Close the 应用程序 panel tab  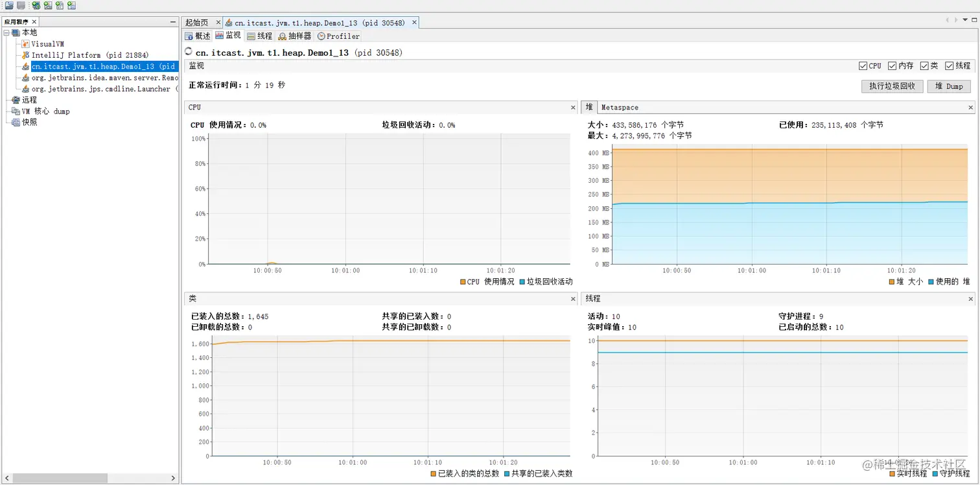(34, 22)
